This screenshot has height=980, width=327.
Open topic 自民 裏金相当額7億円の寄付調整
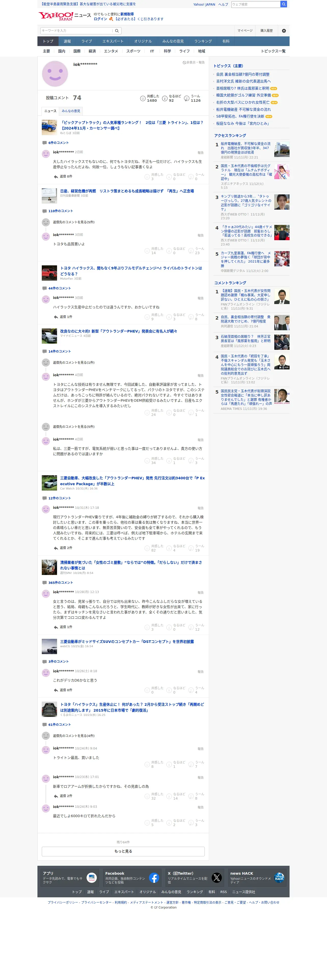(x=243, y=75)
